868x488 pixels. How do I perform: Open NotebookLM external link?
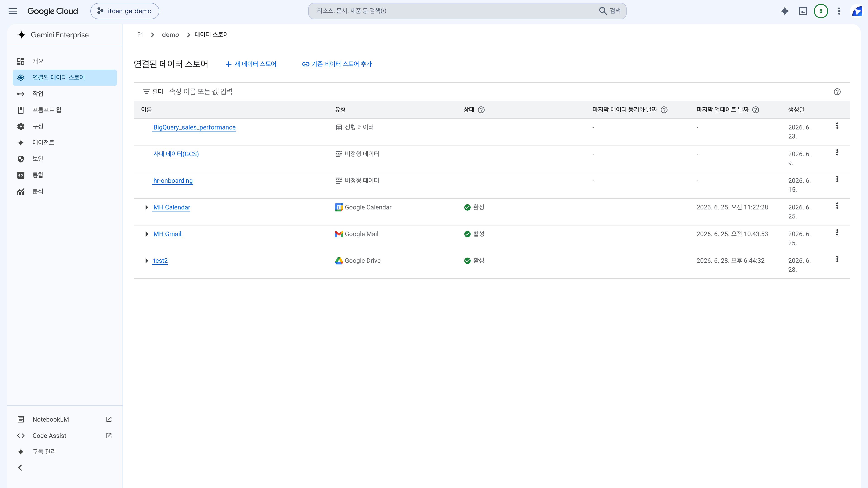(x=65, y=419)
